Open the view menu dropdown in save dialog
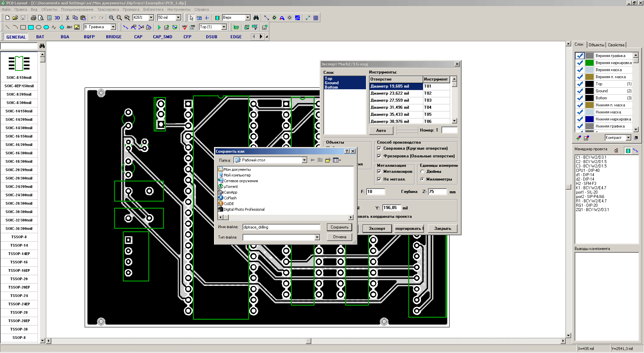644x353 pixels. 337,160
